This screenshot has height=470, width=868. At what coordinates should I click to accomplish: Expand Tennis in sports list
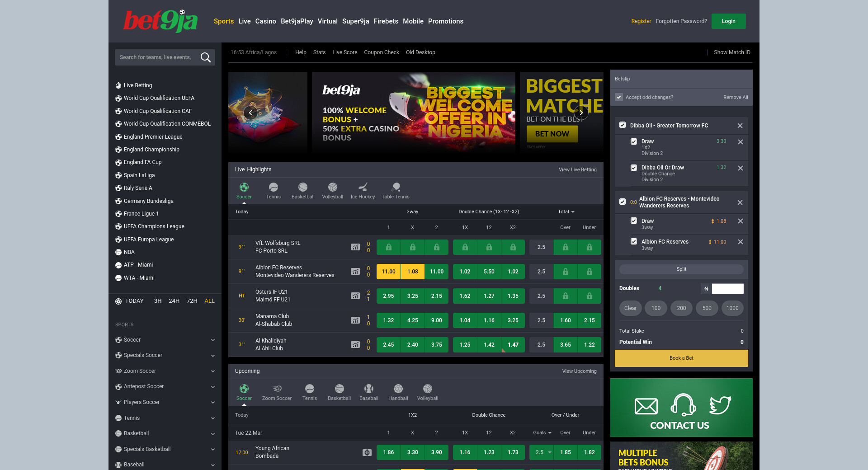(x=213, y=418)
